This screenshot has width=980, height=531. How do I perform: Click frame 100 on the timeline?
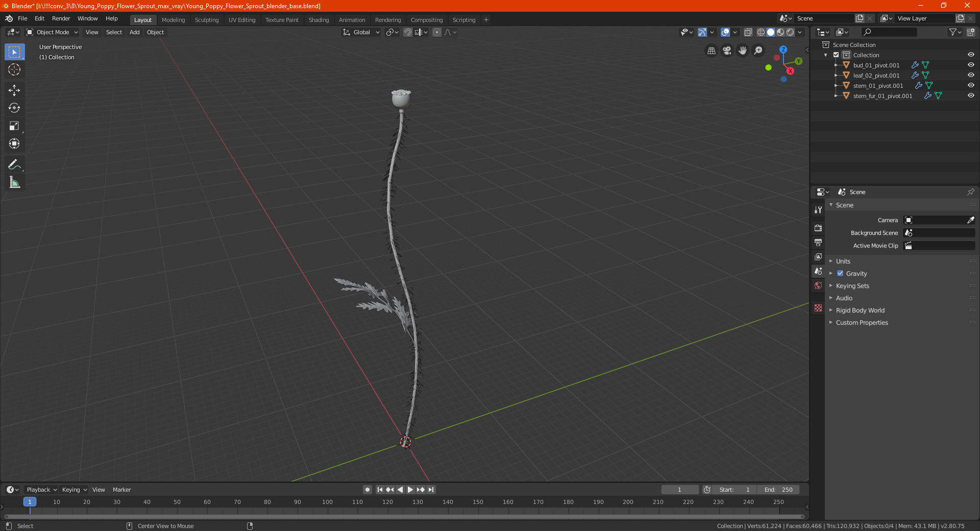coord(327,502)
